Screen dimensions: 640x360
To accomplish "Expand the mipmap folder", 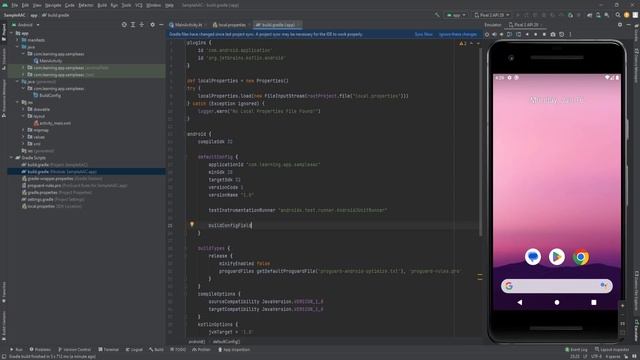I will click(23, 130).
